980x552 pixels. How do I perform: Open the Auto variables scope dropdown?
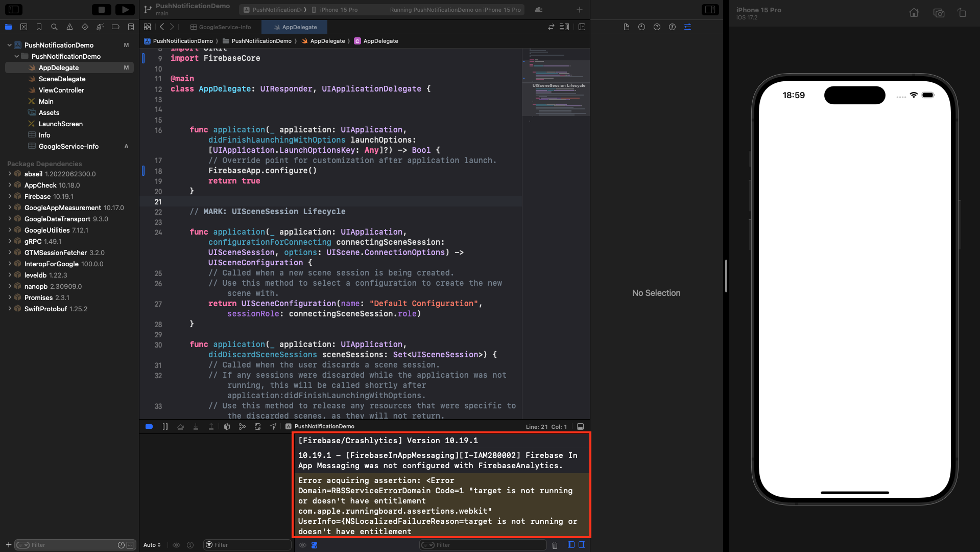pos(152,545)
